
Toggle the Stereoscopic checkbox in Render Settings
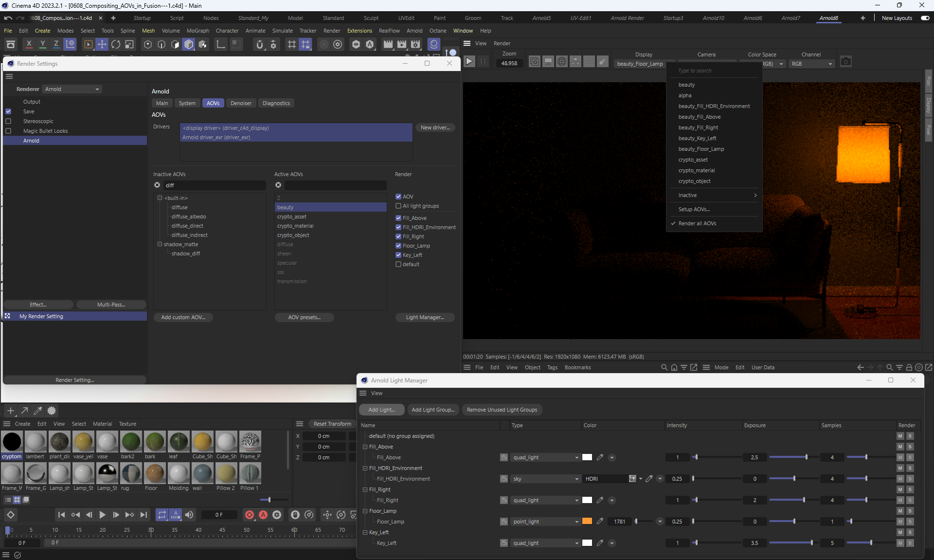(8, 121)
